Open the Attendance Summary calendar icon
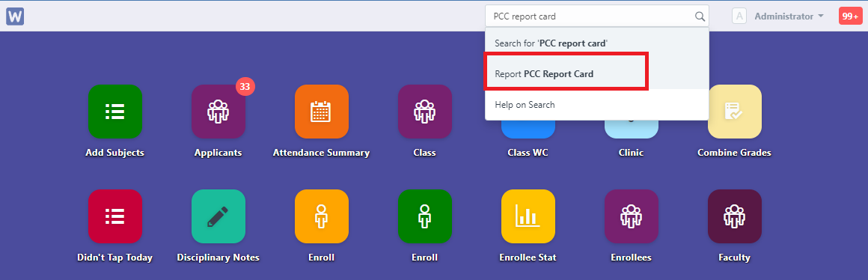This screenshot has height=280, width=868. [x=322, y=112]
